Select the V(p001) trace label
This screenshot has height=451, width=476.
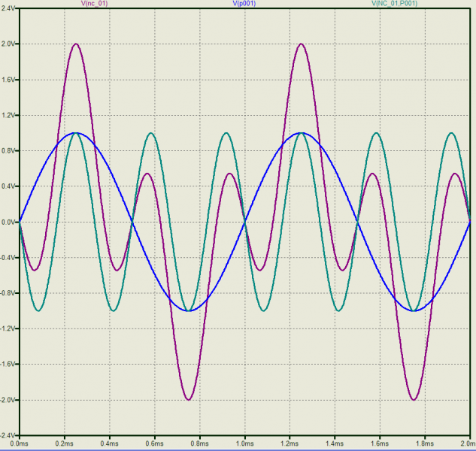click(x=244, y=4)
